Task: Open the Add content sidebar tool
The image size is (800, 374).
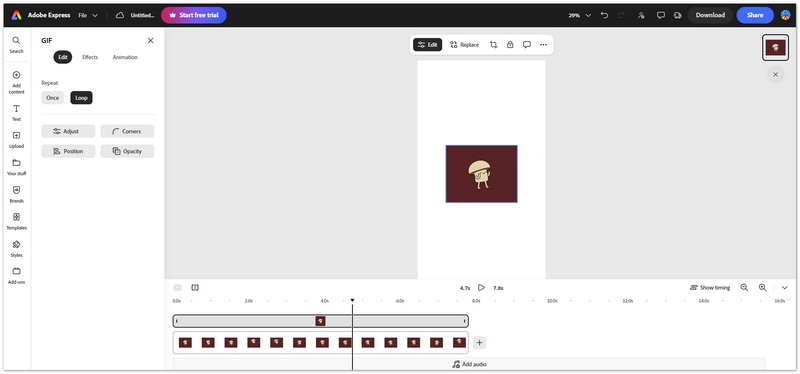Action: click(x=16, y=82)
